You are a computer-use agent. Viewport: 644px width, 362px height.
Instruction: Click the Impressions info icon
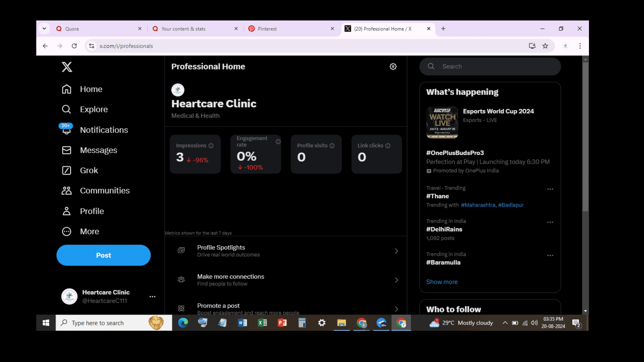pyautogui.click(x=211, y=146)
